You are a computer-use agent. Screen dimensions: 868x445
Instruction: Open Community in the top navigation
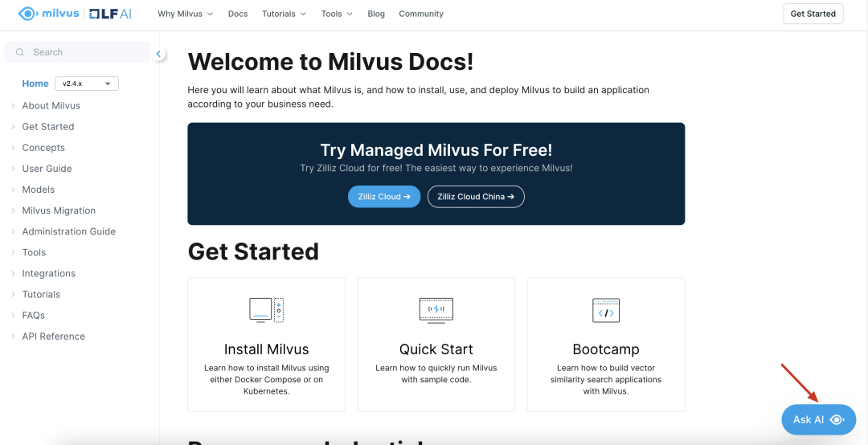coord(420,14)
